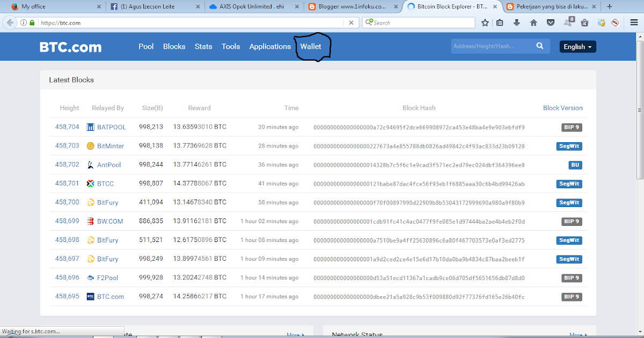Click the search engine icon in search box

369,23
